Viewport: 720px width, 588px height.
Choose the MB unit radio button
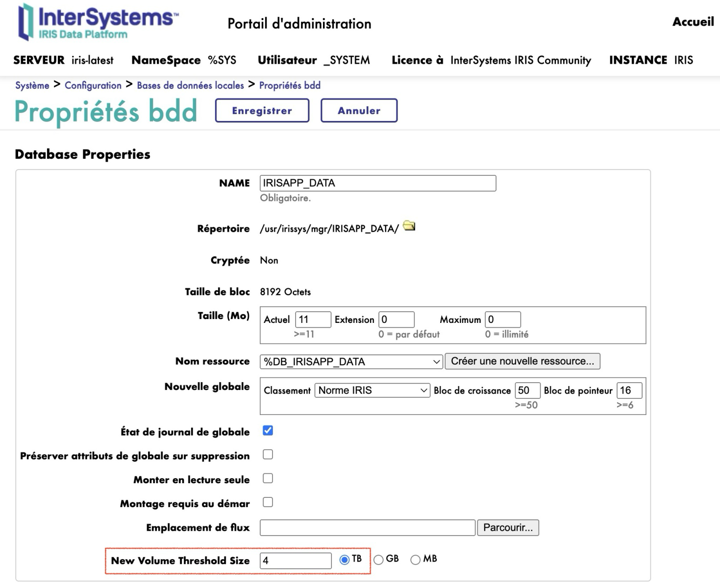click(x=416, y=560)
